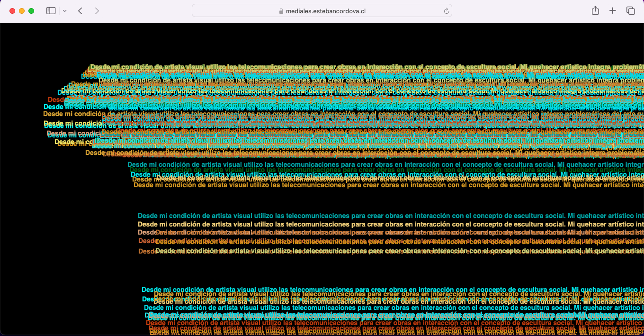Click the cream line under the third cluster's teal line
The height and width of the screenshot is (336, 644).
(x=391, y=224)
